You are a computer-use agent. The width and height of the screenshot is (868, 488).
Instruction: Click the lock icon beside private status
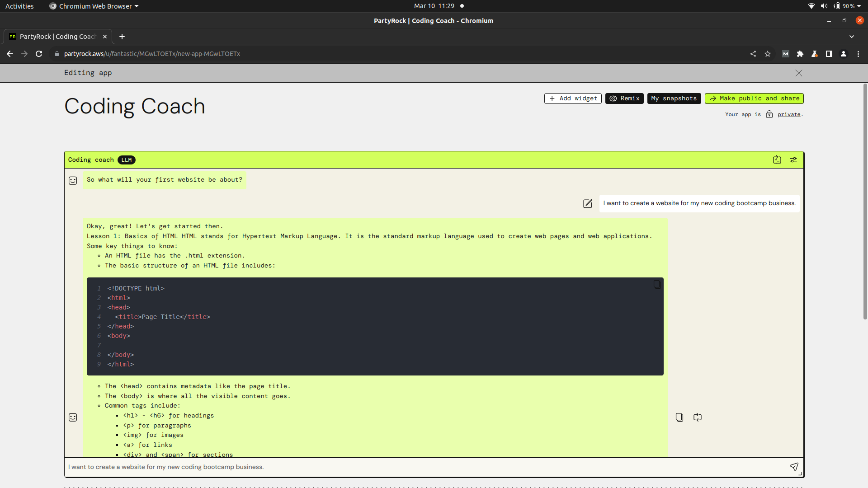point(769,114)
